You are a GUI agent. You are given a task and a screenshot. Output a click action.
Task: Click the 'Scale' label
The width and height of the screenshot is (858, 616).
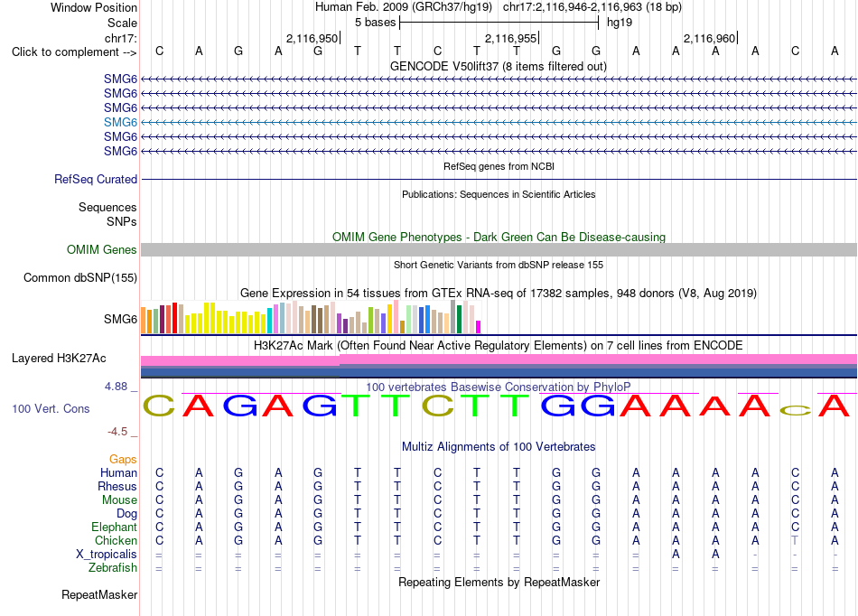pos(122,23)
